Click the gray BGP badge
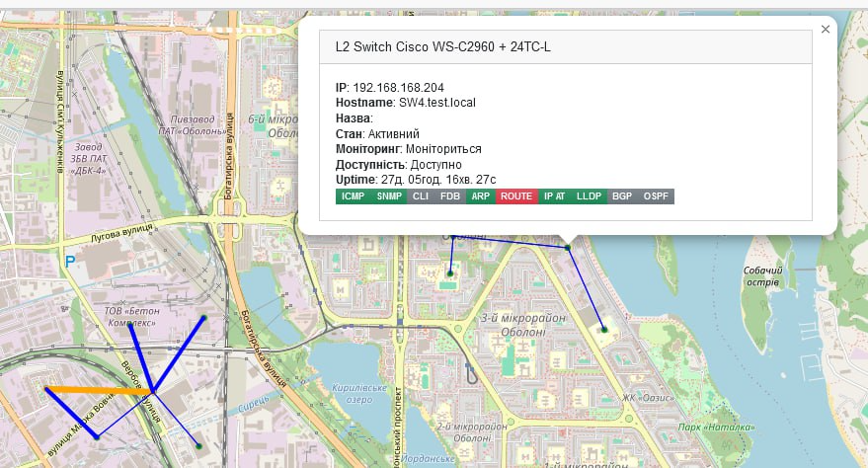The image size is (868, 468). [622, 196]
